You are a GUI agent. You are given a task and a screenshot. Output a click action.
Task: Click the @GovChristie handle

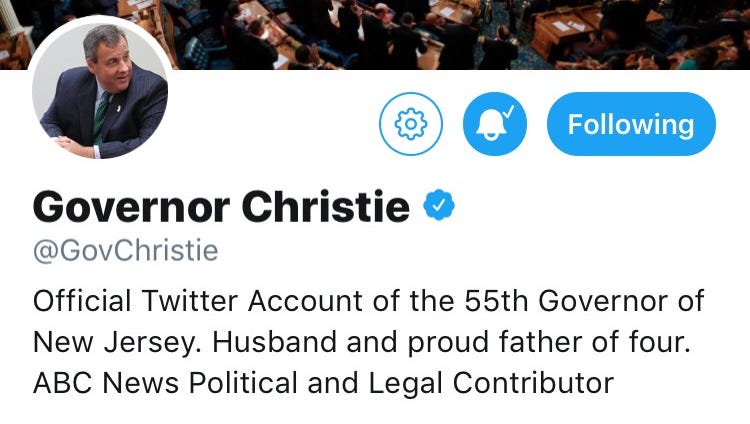(125, 250)
